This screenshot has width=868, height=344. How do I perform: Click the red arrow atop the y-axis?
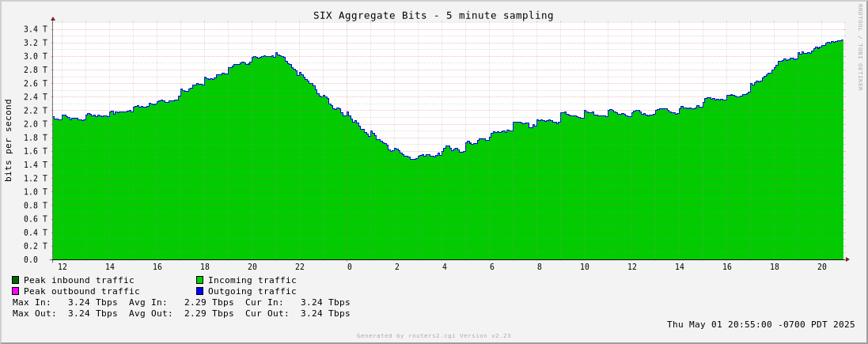53,18
